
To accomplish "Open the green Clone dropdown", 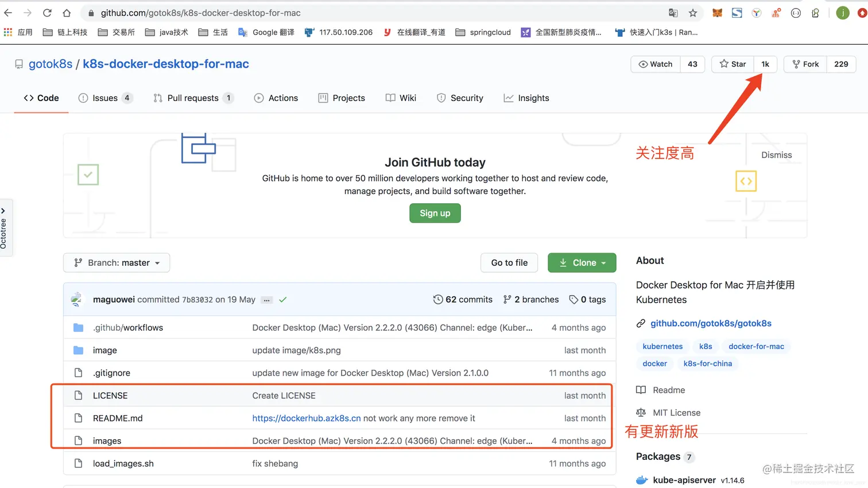I will [x=582, y=263].
